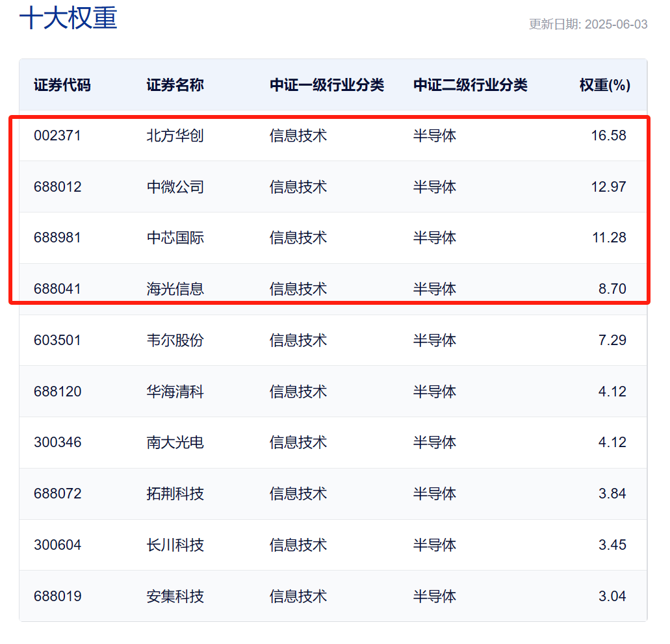Click weight value 7.29
670x644 pixels.
(x=612, y=340)
